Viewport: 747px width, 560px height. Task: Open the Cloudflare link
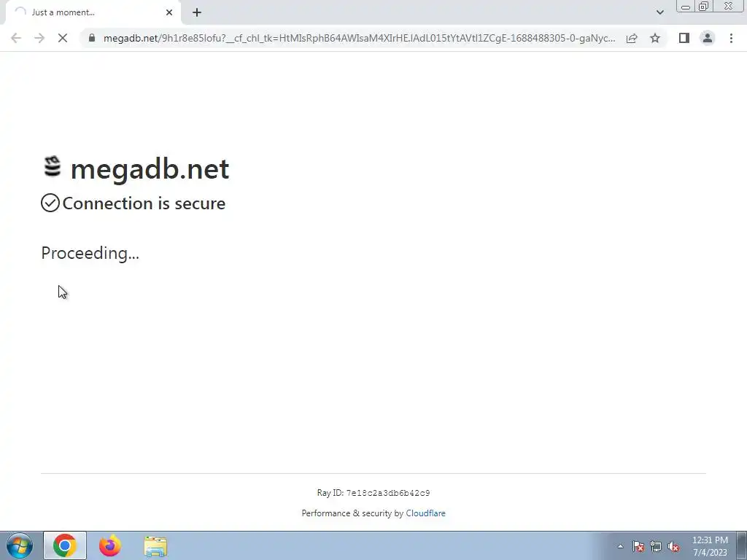425,513
